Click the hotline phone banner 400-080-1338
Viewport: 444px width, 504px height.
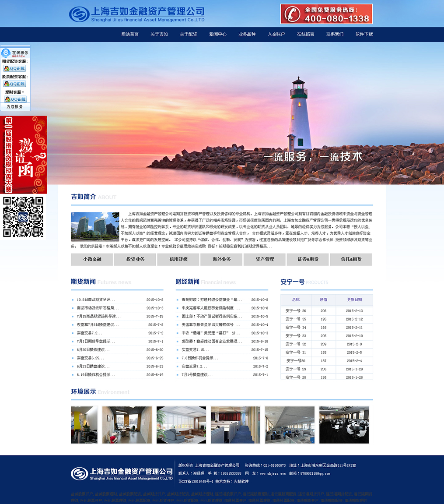326,14
